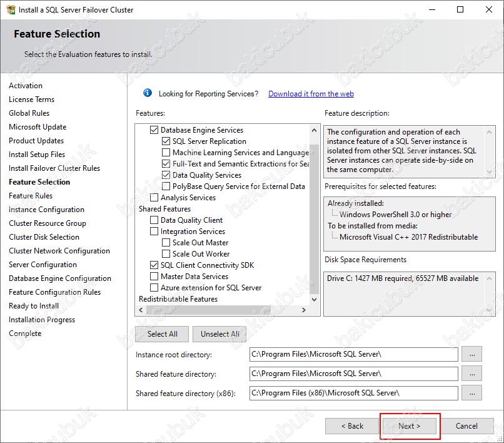
Task: Click the SQL Server setup icon in title bar
Action: pos(11,9)
